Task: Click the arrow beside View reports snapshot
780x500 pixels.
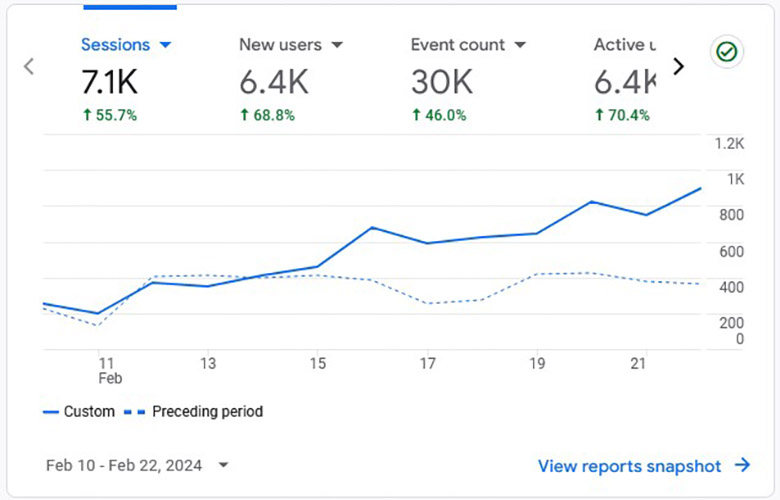Action: point(743,465)
